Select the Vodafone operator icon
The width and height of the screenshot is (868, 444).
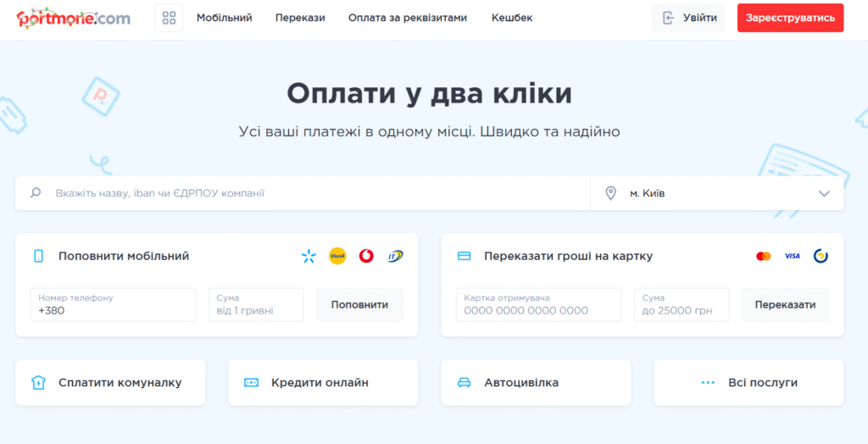[x=366, y=256]
